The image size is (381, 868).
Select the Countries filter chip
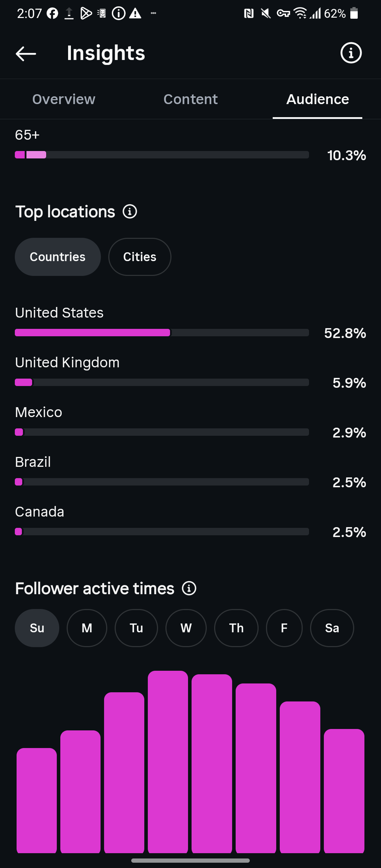tap(58, 257)
